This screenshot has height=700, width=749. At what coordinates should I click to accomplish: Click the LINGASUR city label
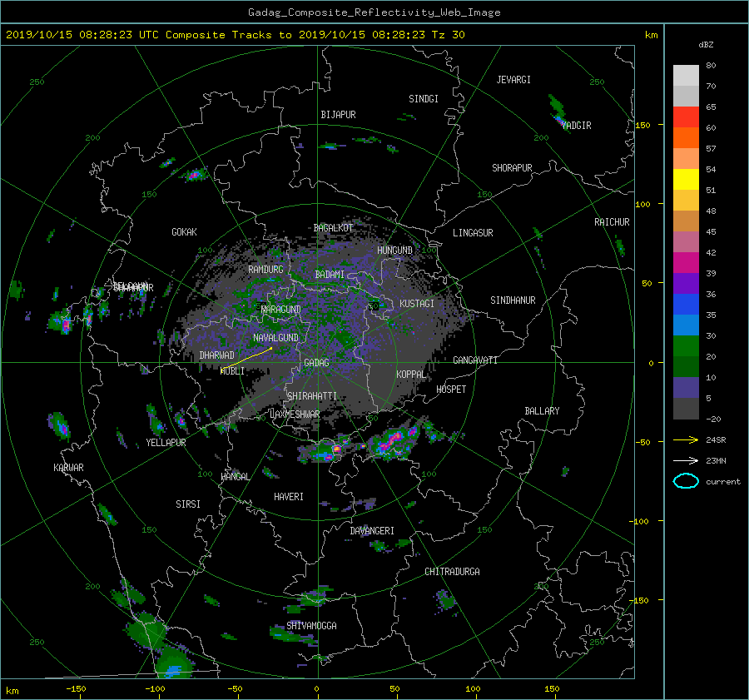(x=473, y=233)
